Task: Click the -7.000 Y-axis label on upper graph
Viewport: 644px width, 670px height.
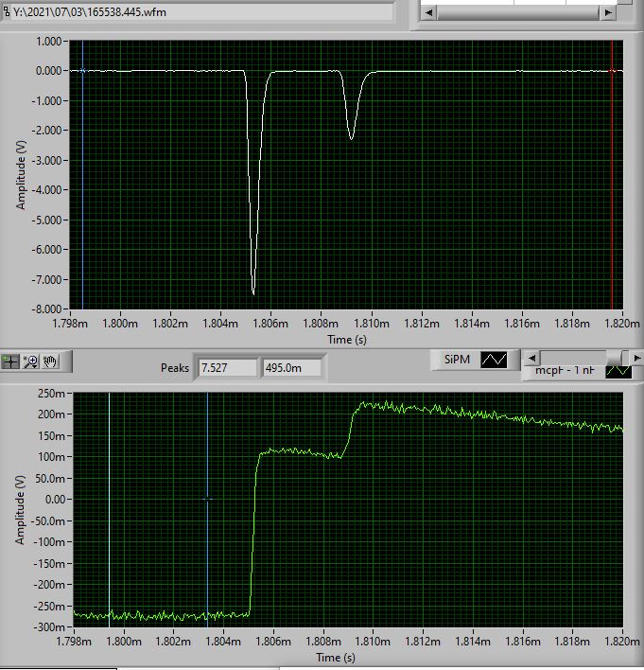Action: [47, 279]
